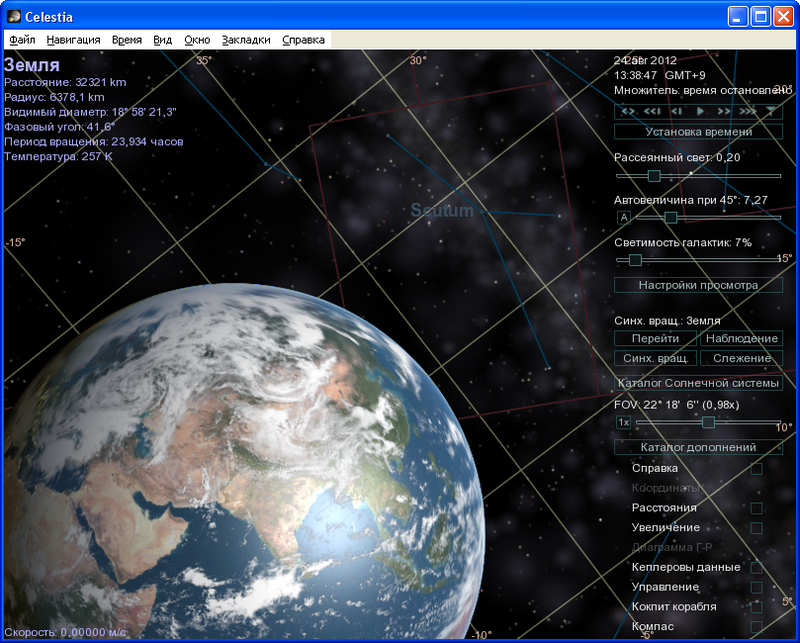Click the Скорость: 0,00000 м/с text

[65, 632]
